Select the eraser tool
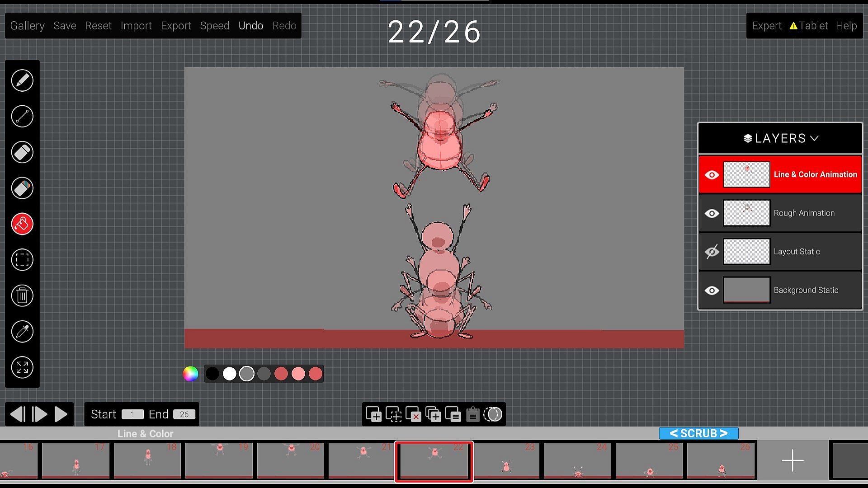868x488 pixels. [22, 152]
